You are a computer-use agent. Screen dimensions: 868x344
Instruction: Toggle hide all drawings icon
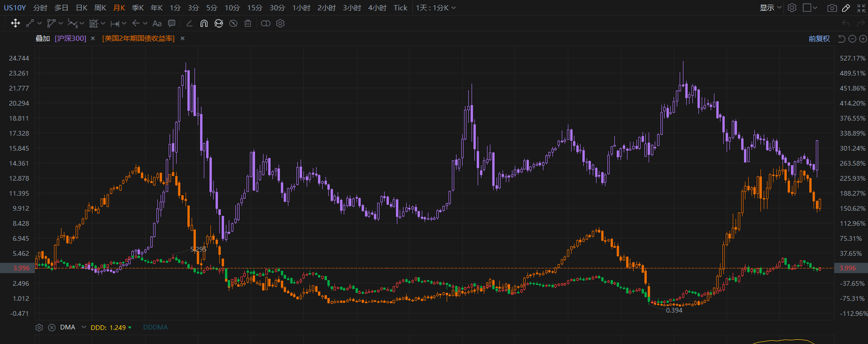pos(233,23)
